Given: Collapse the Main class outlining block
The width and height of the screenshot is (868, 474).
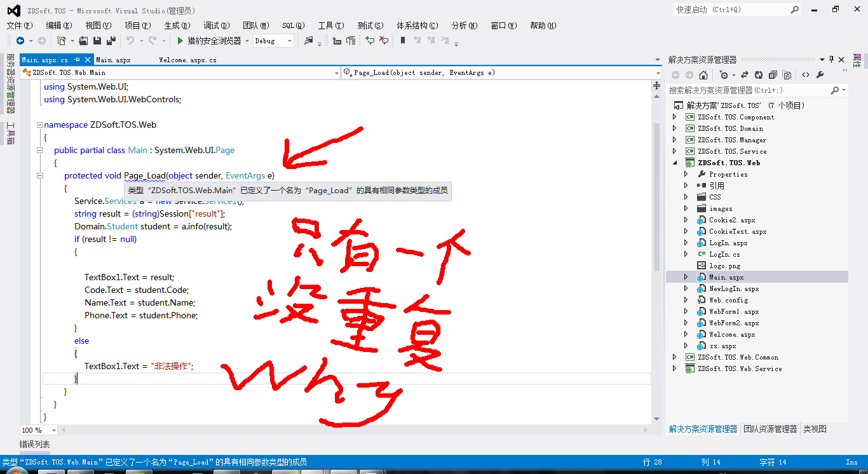Looking at the screenshot, I should [39, 151].
